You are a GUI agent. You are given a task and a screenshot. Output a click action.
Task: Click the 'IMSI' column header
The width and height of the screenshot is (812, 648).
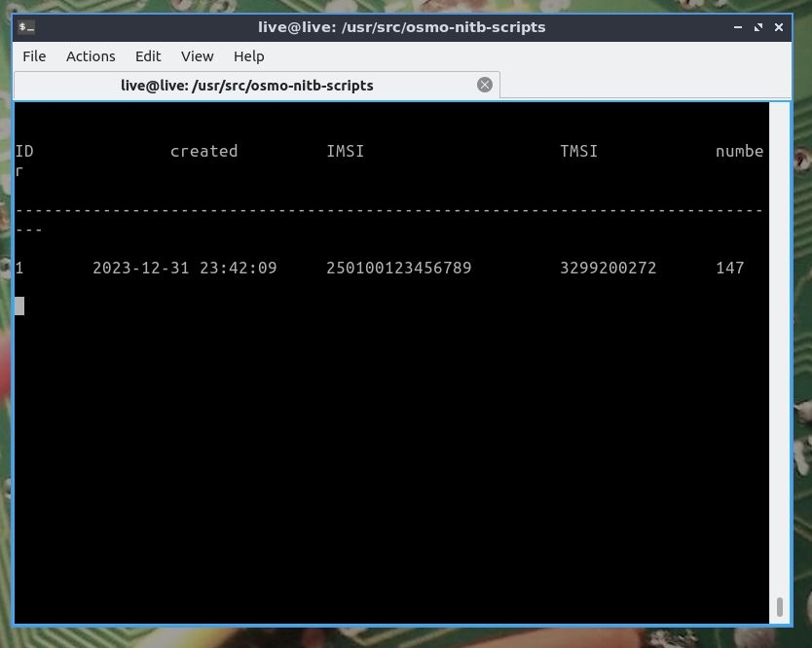point(346,151)
